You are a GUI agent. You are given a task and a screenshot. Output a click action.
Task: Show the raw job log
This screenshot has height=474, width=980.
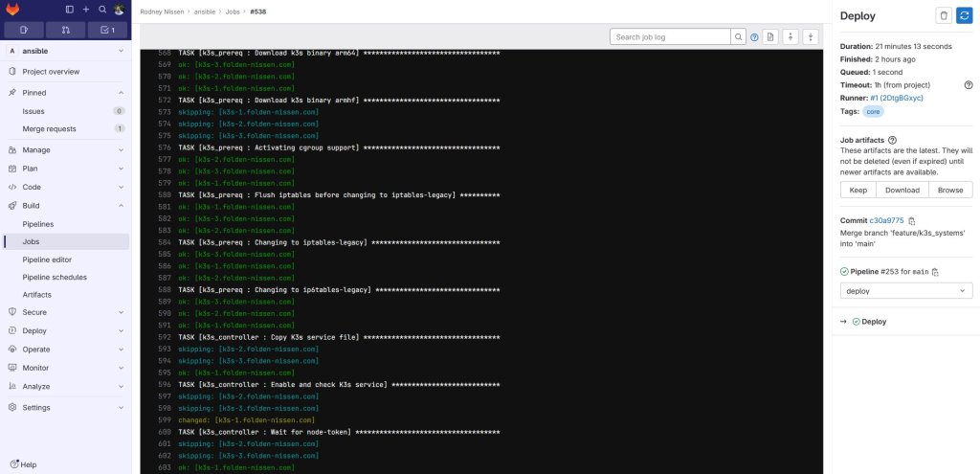point(769,36)
